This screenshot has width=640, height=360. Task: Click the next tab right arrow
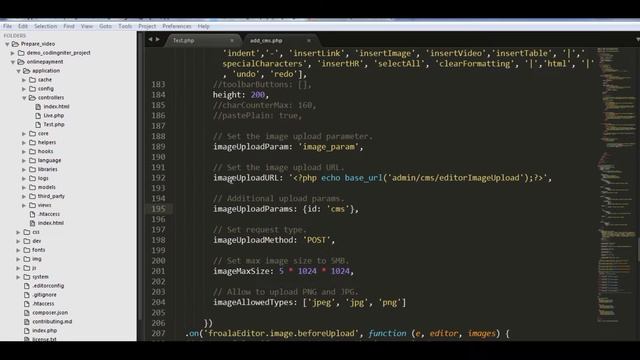point(158,39)
